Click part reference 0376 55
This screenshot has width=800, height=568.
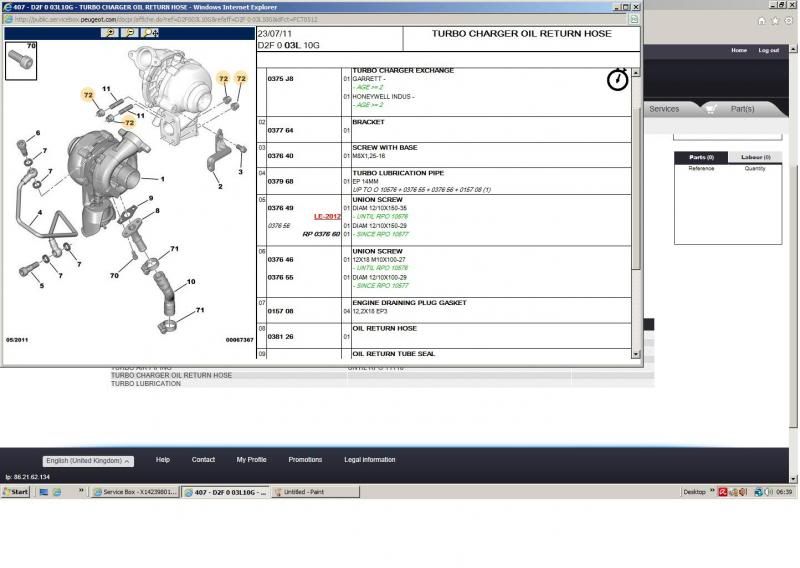click(281, 278)
